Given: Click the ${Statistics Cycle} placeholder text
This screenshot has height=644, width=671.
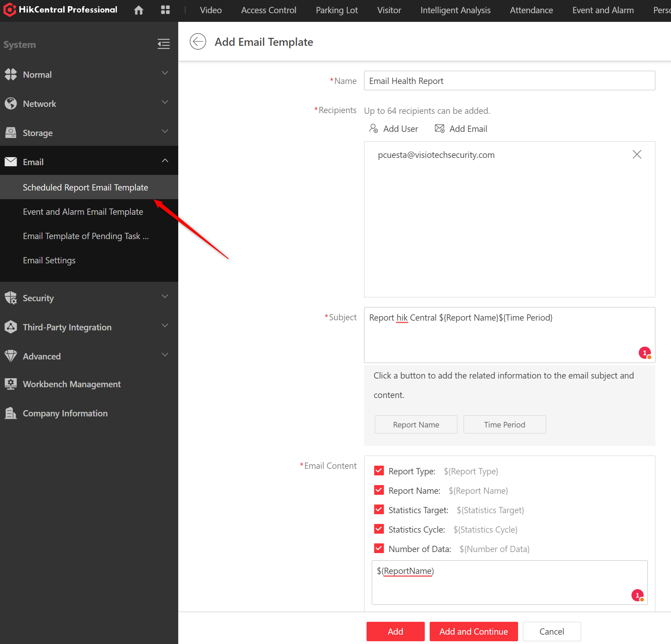Looking at the screenshot, I should (485, 529).
